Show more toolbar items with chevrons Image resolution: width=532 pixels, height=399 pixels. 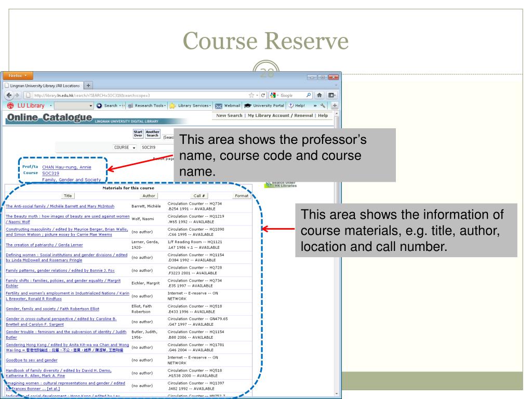(x=315, y=106)
